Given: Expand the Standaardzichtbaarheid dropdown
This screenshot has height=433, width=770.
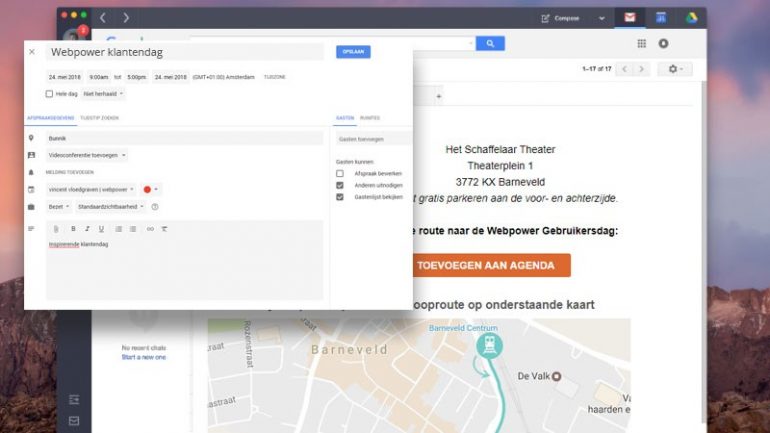Looking at the screenshot, I should (110, 207).
